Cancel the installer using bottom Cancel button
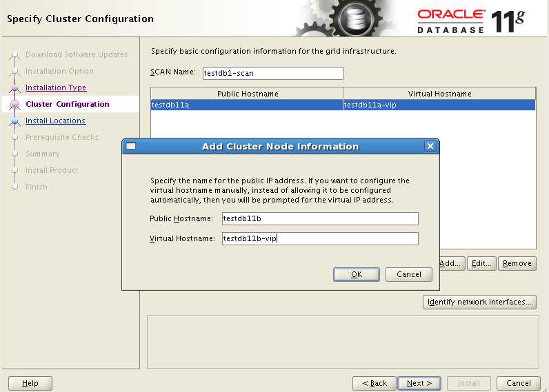The image size is (549, 392). [519, 383]
